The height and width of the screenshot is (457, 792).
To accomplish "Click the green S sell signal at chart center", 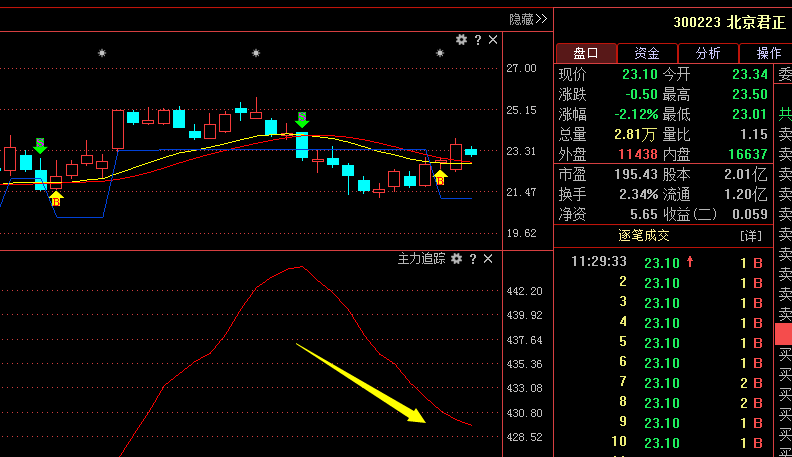I will (x=301, y=120).
